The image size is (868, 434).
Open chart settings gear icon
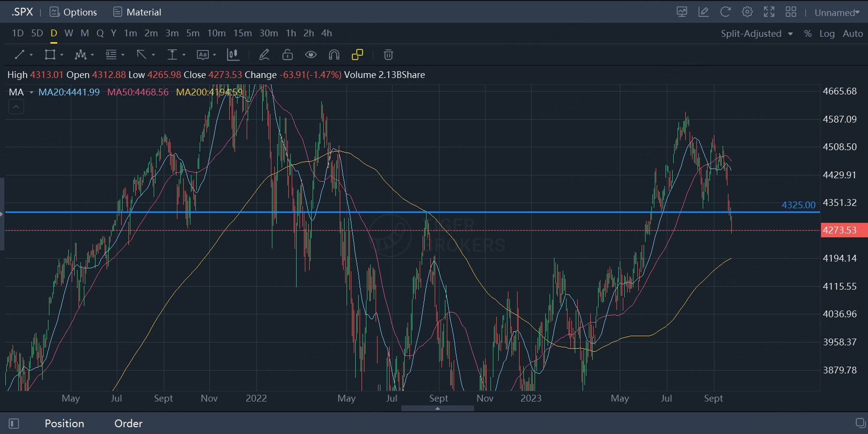[x=747, y=12]
